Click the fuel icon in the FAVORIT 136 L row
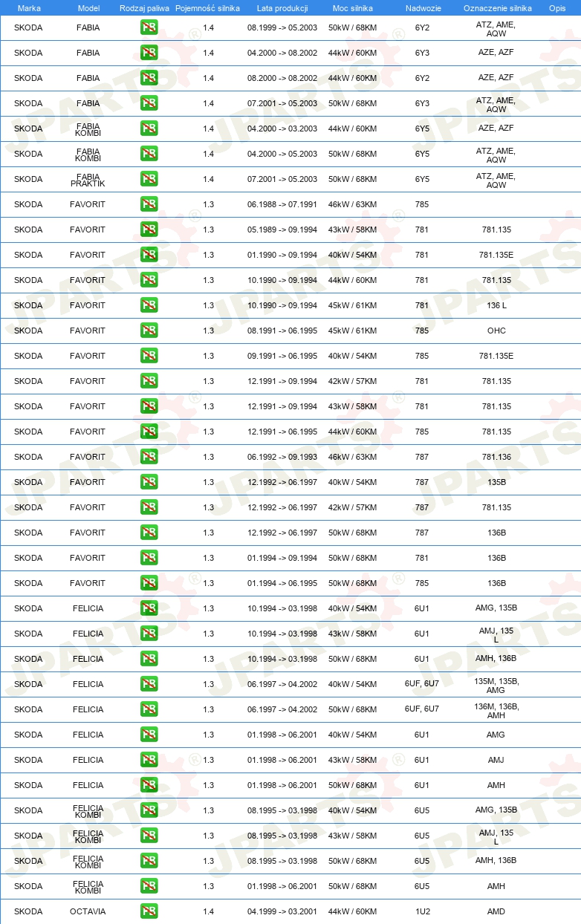This screenshot has width=581, height=924. pos(149,305)
